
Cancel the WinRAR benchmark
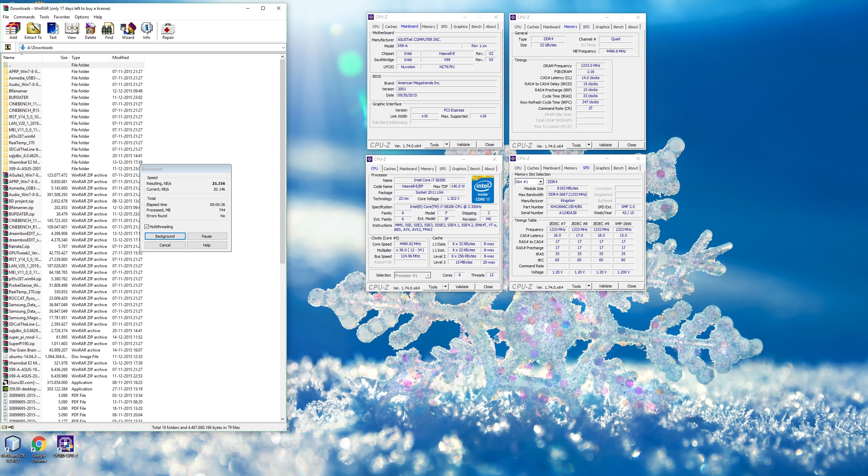[x=165, y=245]
